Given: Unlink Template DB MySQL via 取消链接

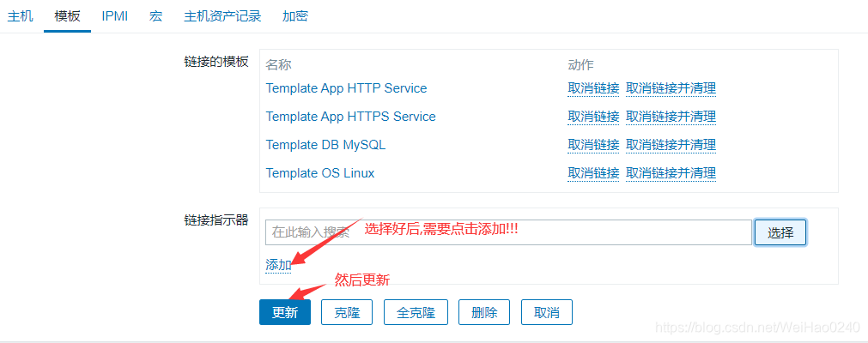Looking at the screenshot, I should (593, 145).
